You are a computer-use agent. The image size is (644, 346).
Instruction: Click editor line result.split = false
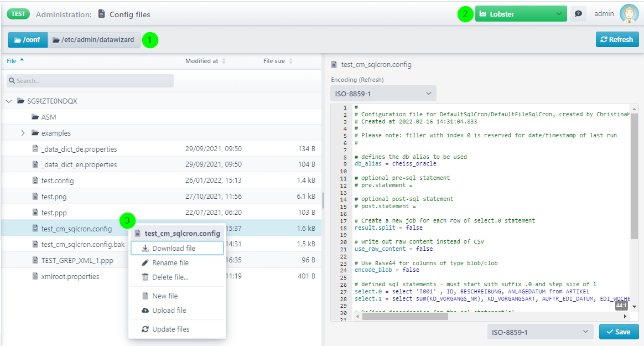388,228
